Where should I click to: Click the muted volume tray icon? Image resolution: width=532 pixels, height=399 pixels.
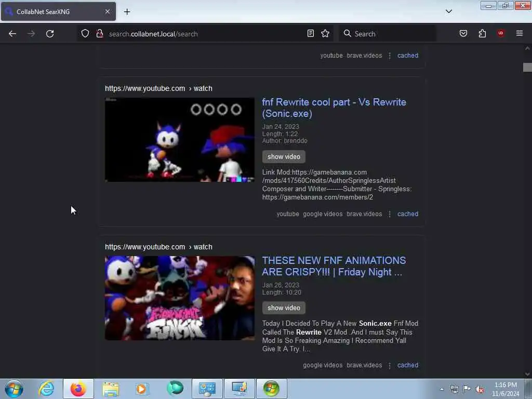click(x=480, y=389)
